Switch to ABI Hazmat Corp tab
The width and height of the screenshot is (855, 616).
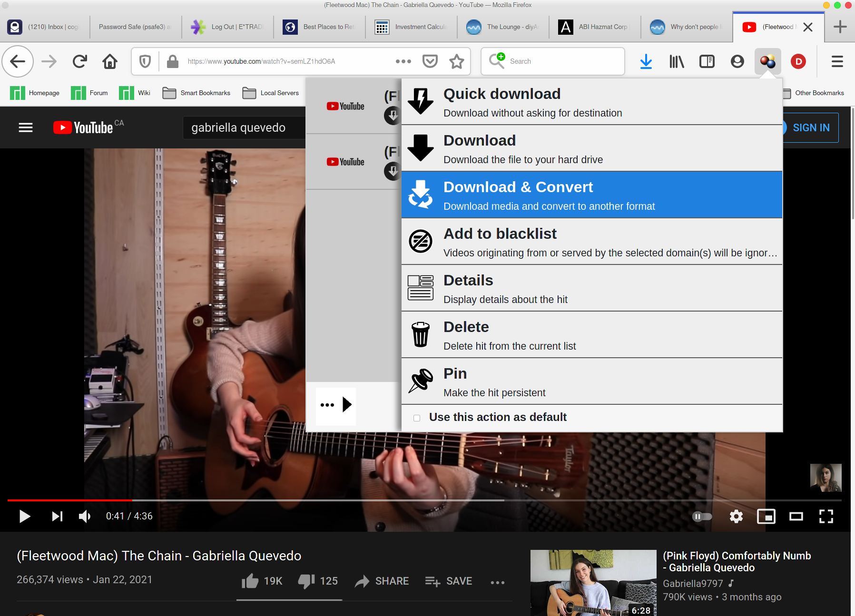595,27
